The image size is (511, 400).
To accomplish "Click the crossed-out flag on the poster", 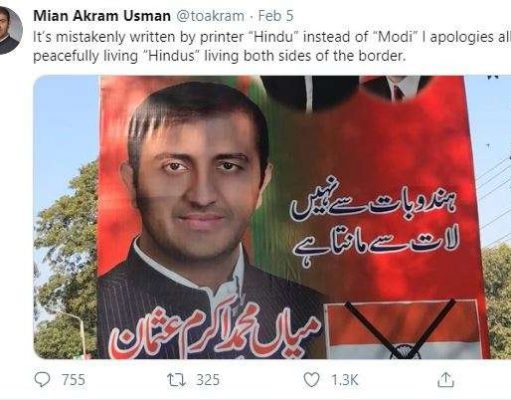I will click(x=402, y=329).
